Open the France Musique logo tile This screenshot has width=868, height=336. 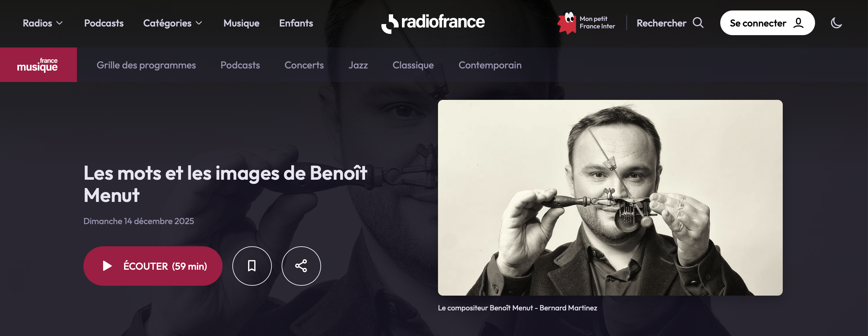[x=38, y=65]
